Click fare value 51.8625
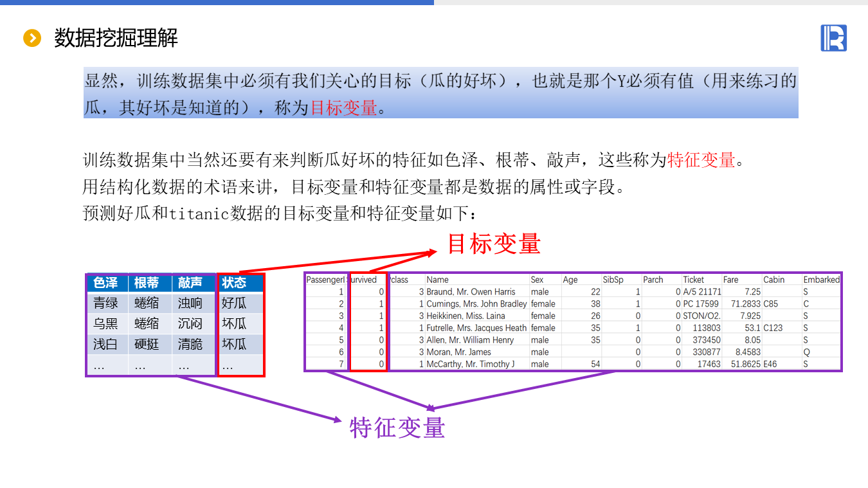Viewport: 868px width, 488px height. click(746, 364)
